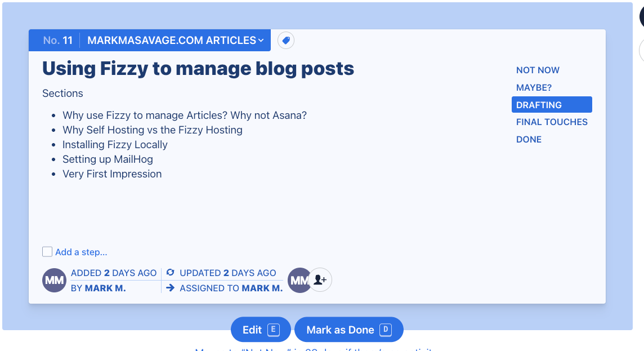Choose the DONE column
The height and width of the screenshot is (351, 644).
[529, 139]
